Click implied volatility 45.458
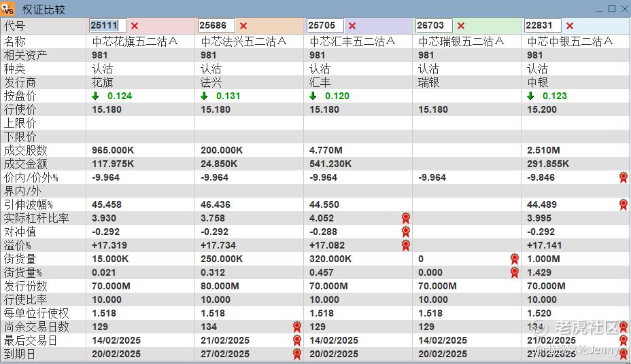The width and height of the screenshot is (631, 364). pyautogui.click(x=106, y=204)
